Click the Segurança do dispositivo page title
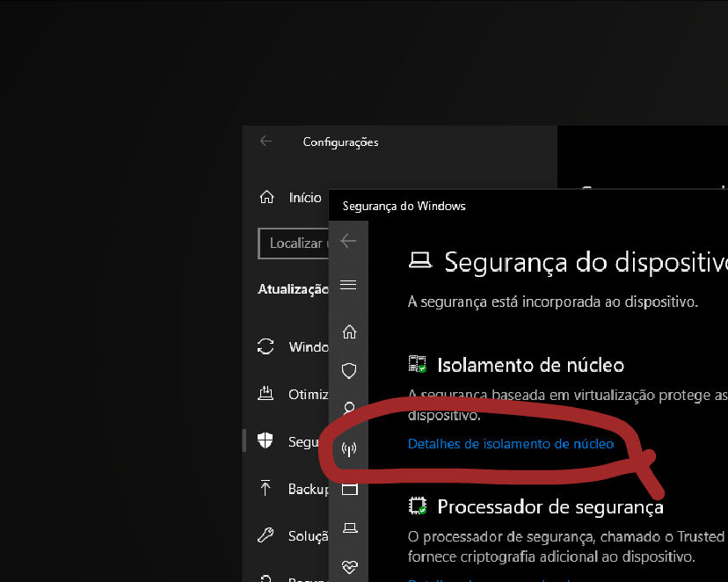This screenshot has width=728, height=582. (x=586, y=262)
